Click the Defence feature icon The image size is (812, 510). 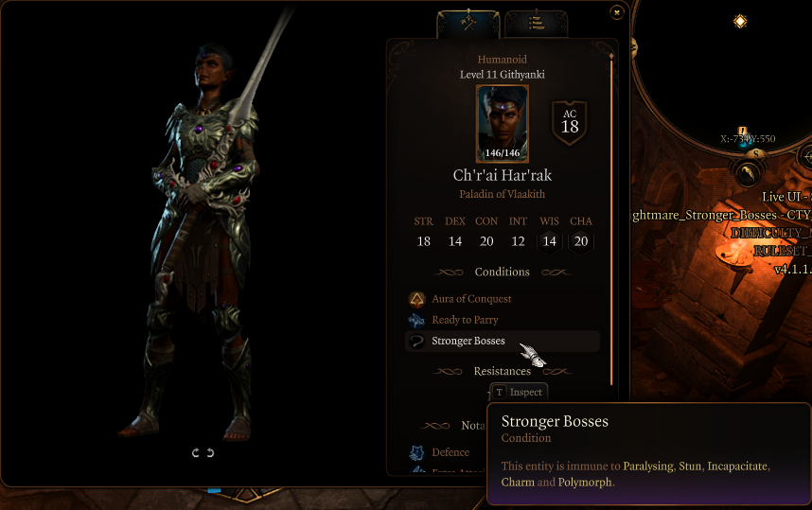pyautogui.click(x=416, y=452)
